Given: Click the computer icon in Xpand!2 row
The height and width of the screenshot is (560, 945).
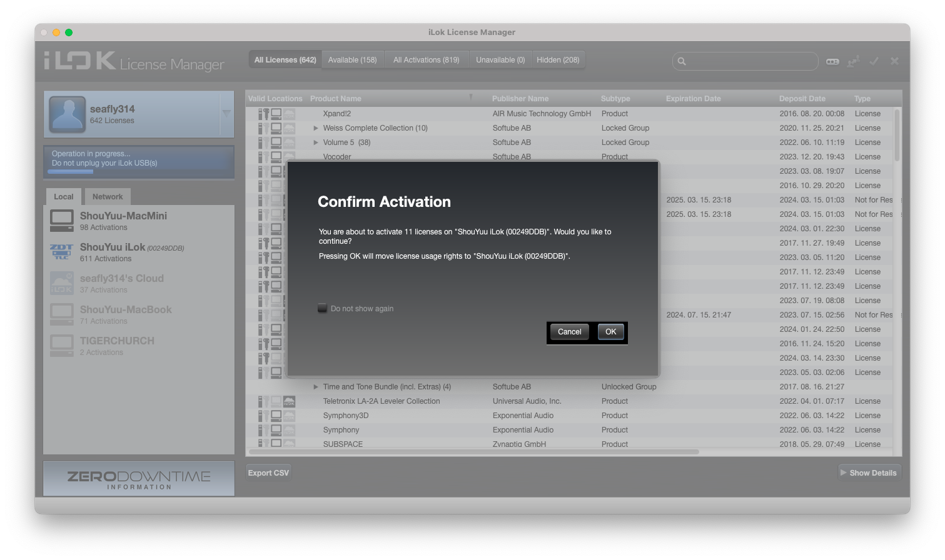Looking at the screenshot, I should (x=276, y=114).
